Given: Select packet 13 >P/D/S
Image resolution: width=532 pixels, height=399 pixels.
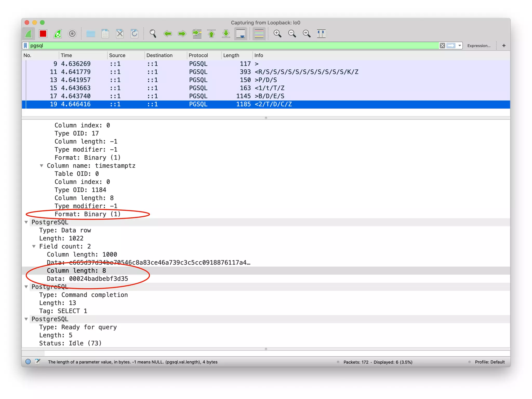Looking at the screenshot, I should click(x=266, y=80).
